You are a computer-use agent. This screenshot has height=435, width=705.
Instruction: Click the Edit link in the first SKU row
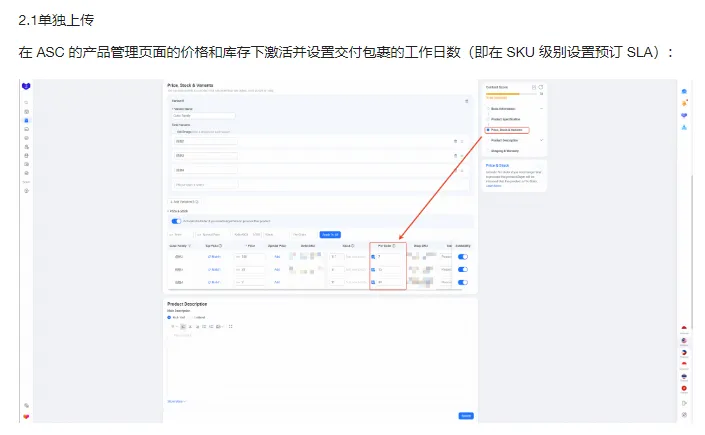[x=214, y=257]
